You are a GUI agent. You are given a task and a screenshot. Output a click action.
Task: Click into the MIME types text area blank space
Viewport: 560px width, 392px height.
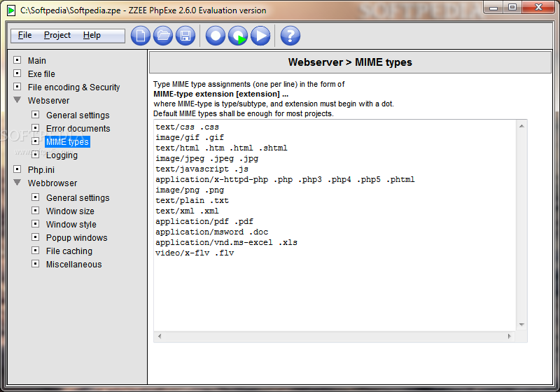pos(335,293)
